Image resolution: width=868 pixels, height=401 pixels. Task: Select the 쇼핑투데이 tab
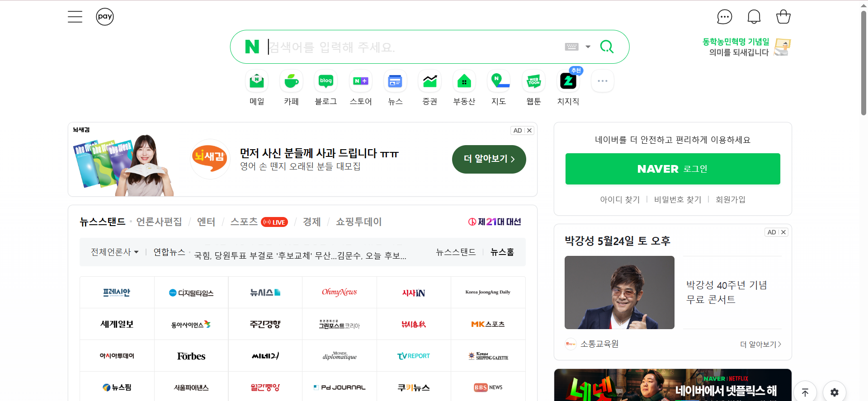click(359, 222)
